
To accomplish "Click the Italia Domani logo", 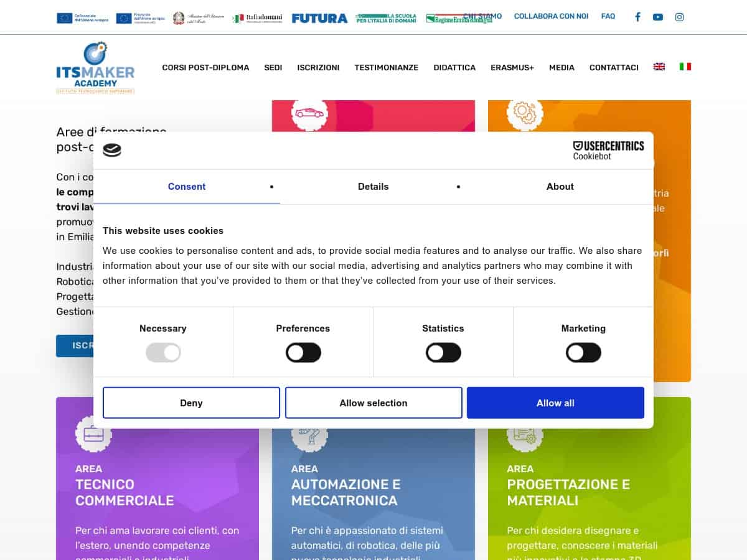I will [x=257, y=18].
